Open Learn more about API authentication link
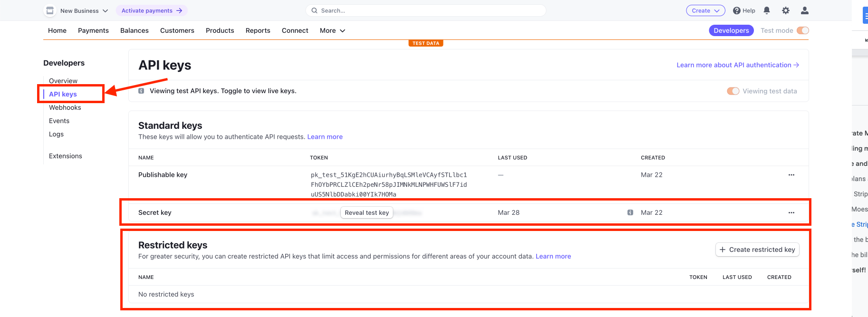Image resolution: width=868 pixels, height=317 pixels. click(x=738, y=65)
